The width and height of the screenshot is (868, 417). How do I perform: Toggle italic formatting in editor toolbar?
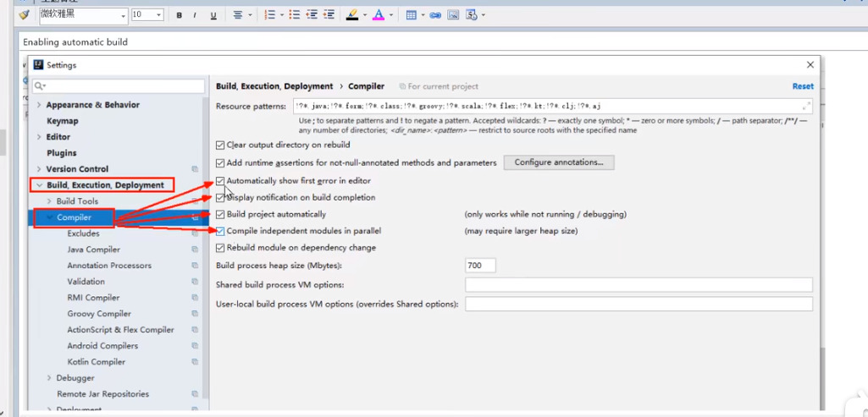[195, 15]
